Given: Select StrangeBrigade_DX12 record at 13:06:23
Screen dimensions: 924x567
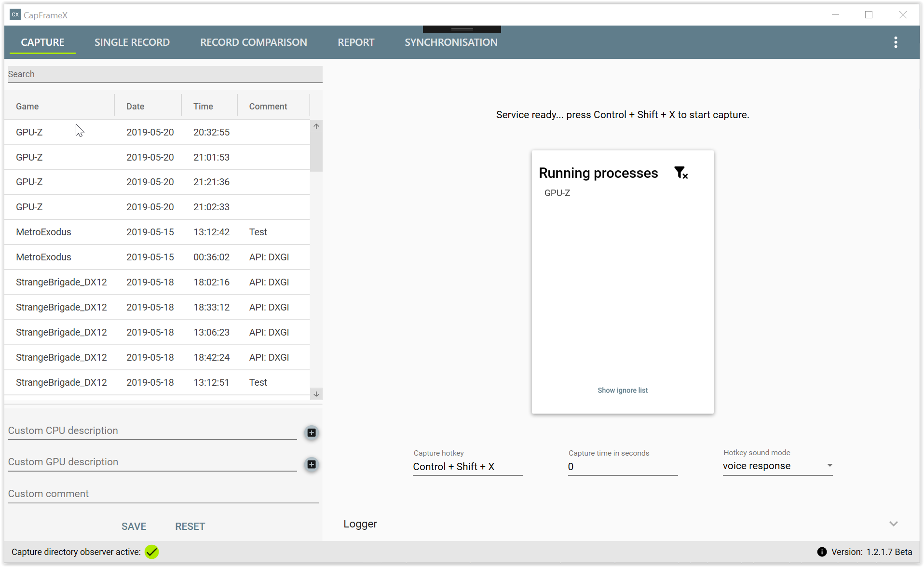Looking at the screenshot, I should click(157, 332).
